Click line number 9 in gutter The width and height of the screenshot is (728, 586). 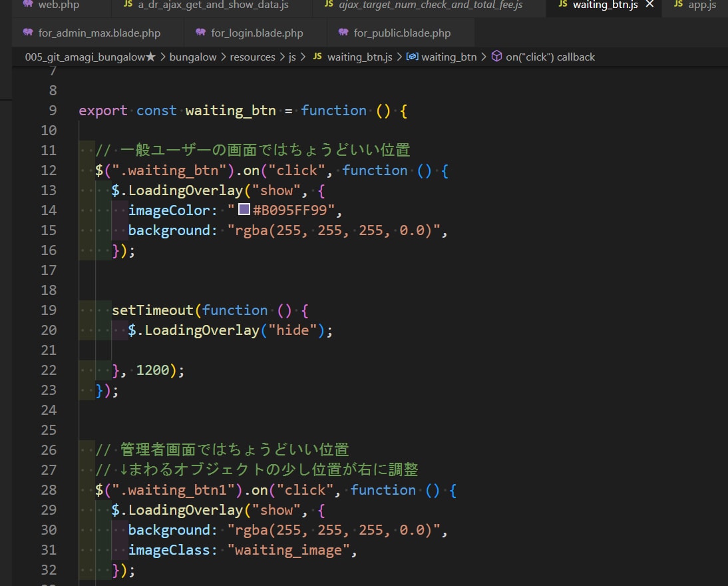coord(53,111)
